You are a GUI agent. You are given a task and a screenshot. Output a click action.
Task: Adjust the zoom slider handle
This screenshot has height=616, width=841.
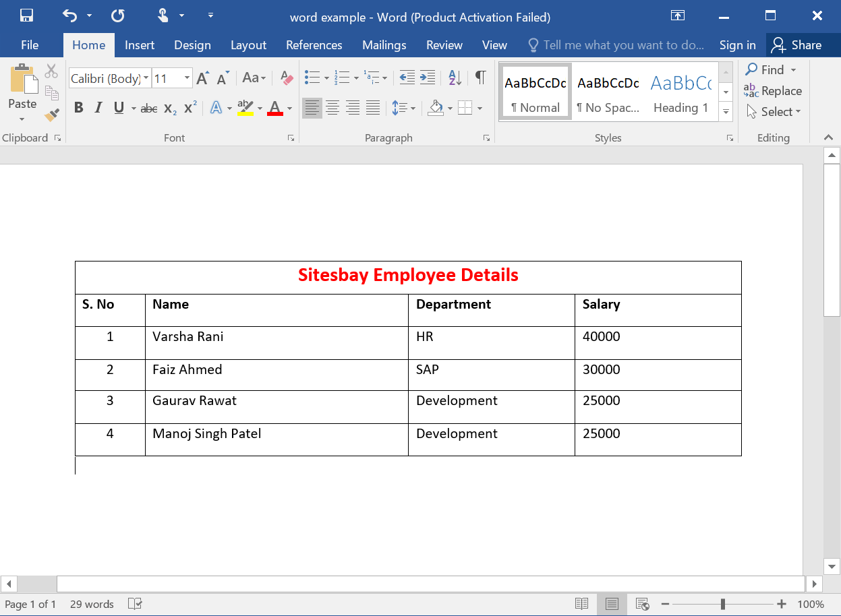[722, 604]
